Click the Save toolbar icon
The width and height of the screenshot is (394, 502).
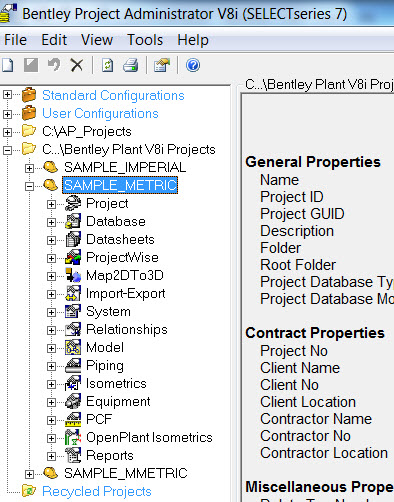click(x=31, y=65)
